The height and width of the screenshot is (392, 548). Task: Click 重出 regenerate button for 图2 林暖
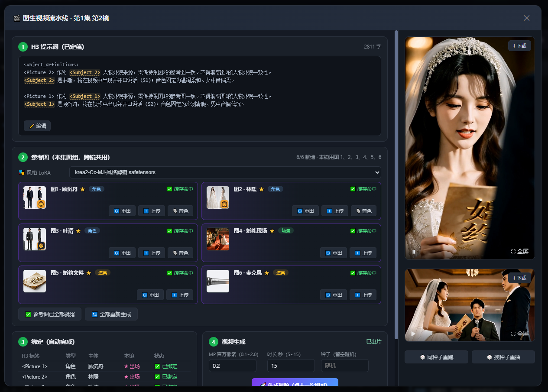tap(305, 211)
